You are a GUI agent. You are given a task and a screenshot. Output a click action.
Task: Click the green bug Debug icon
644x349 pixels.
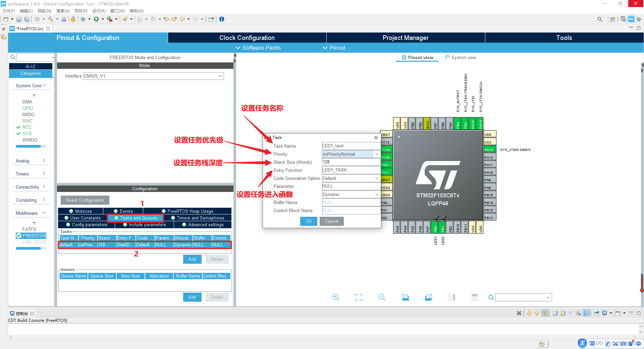[x=83, y=19]
